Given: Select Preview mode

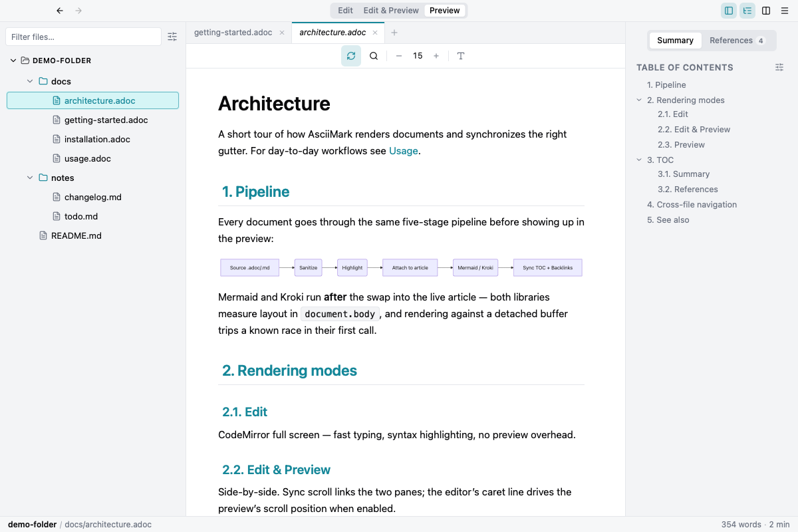Looking at the screenshot, I should (x=445, y=11).
